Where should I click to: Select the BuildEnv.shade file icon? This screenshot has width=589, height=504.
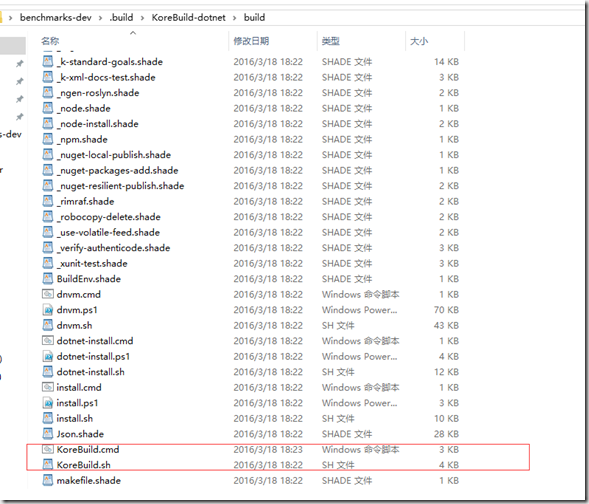click(x=48, y=279)
